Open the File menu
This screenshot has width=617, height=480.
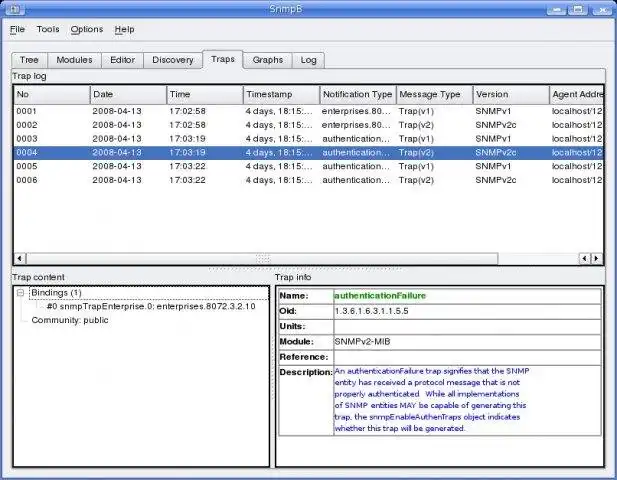18,30
